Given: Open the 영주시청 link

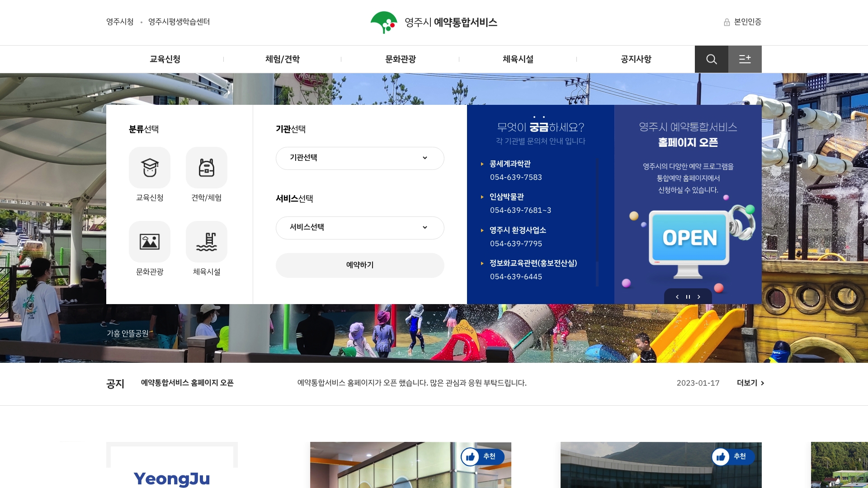Looking at the screenshot, I should 120,22.
